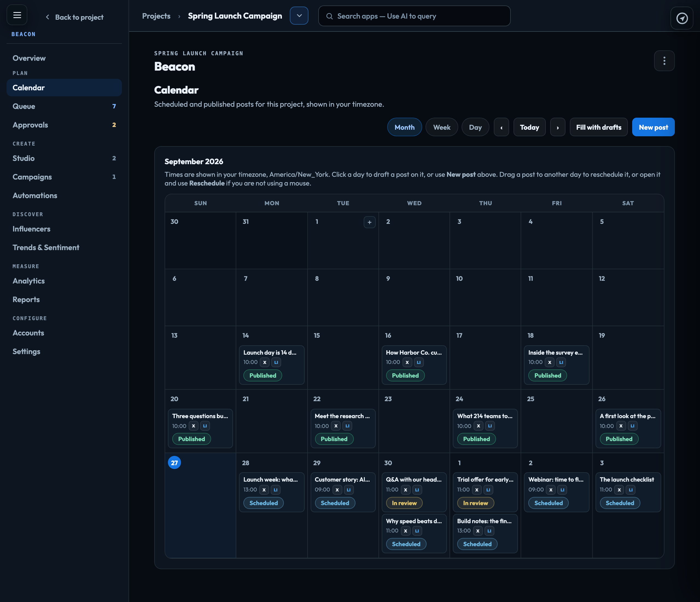Focus the Search apps input field

pos(414,16)
